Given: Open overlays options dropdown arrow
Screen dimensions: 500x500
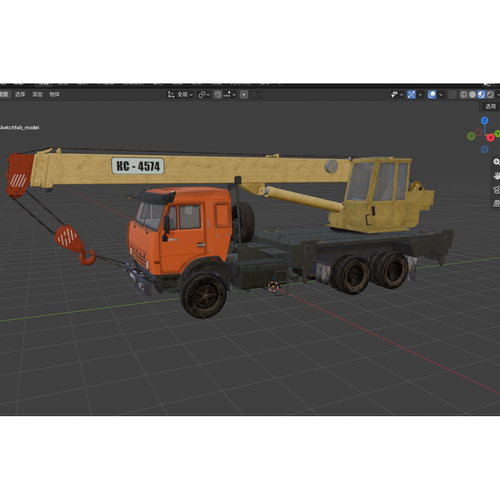Looking at the screenshot, I should click(x=441, y=95).
